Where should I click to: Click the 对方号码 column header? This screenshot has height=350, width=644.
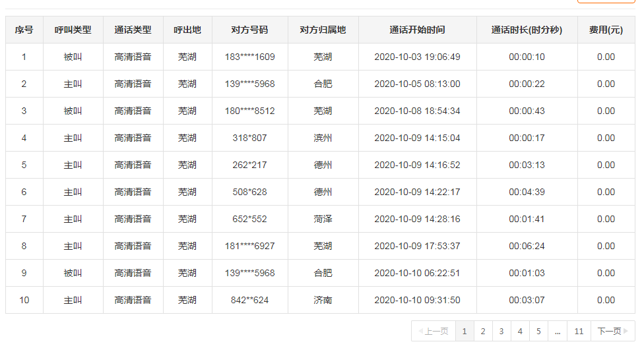[x=249, y=30]
